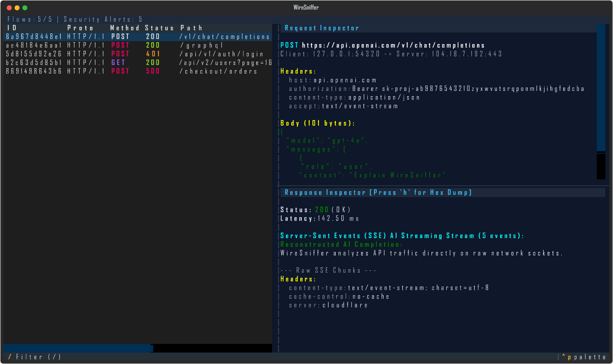Click the 401 status of the auth/login flow
Image resolution: width=613 pixels, height=364 pixels.
(x=153, y=54)
